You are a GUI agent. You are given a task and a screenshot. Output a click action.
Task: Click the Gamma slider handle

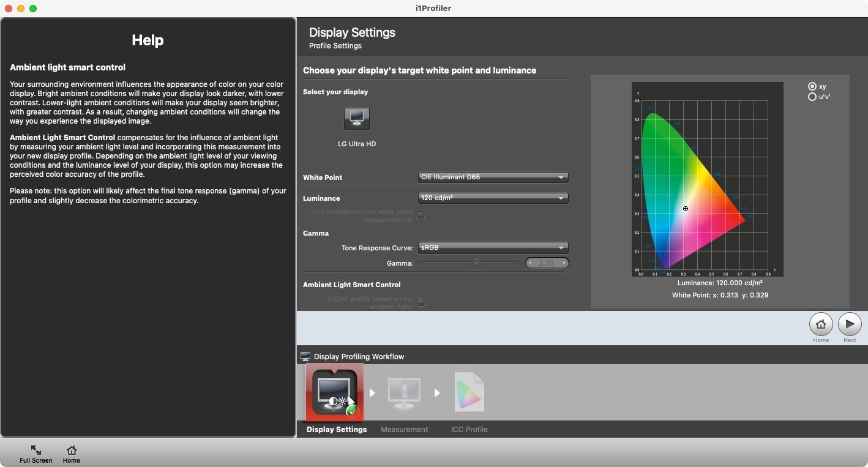point(476,263)
